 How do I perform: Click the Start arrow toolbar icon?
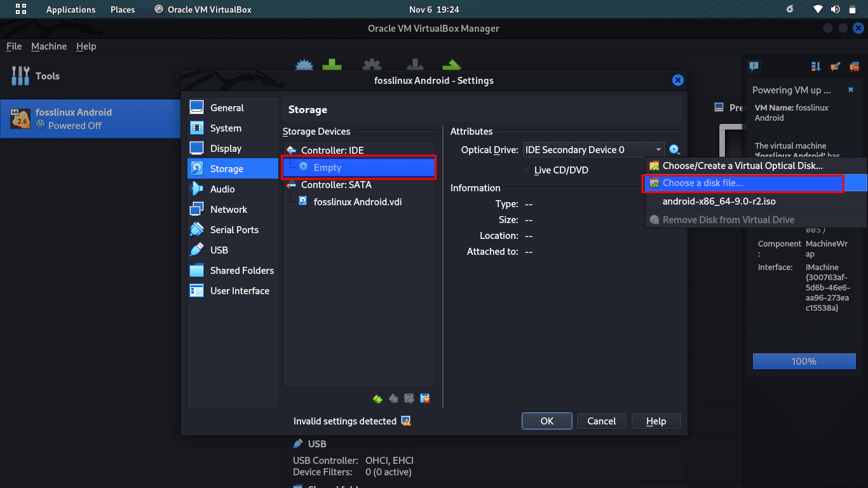[451, 66]
